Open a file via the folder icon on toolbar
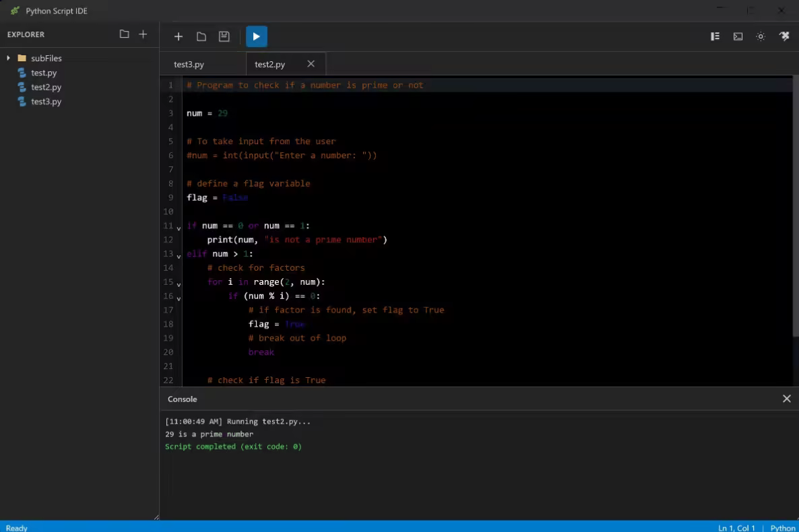799x532 pixels. [x=201, y=36]
